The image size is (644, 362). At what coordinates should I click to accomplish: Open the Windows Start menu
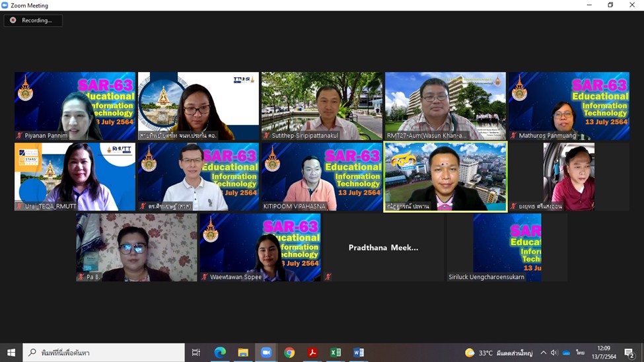click(11, 353)
